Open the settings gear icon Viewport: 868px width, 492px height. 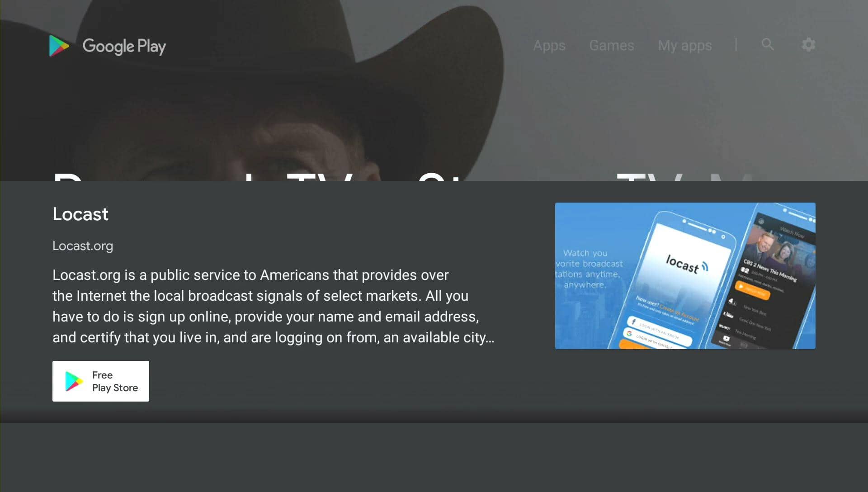coord(808,44)
